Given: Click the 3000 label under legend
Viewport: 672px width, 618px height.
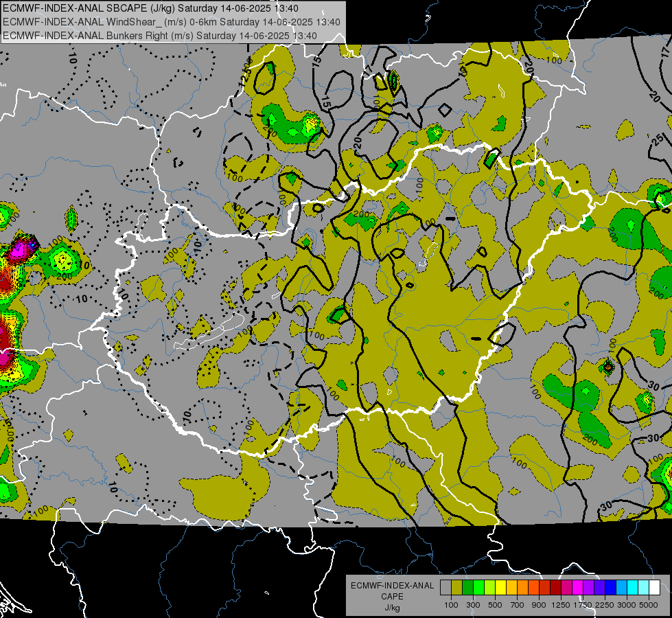Looking at the screenshot, I should [627, 605].
